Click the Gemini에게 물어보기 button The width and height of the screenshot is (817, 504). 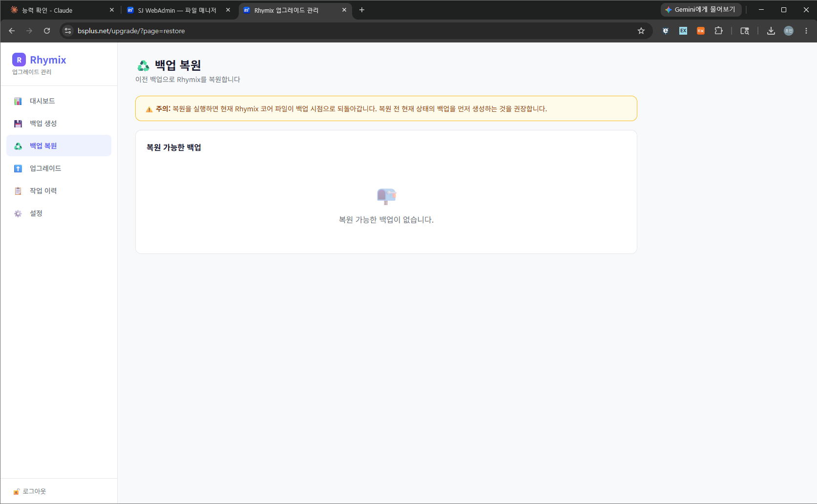[x=701, y=10]
